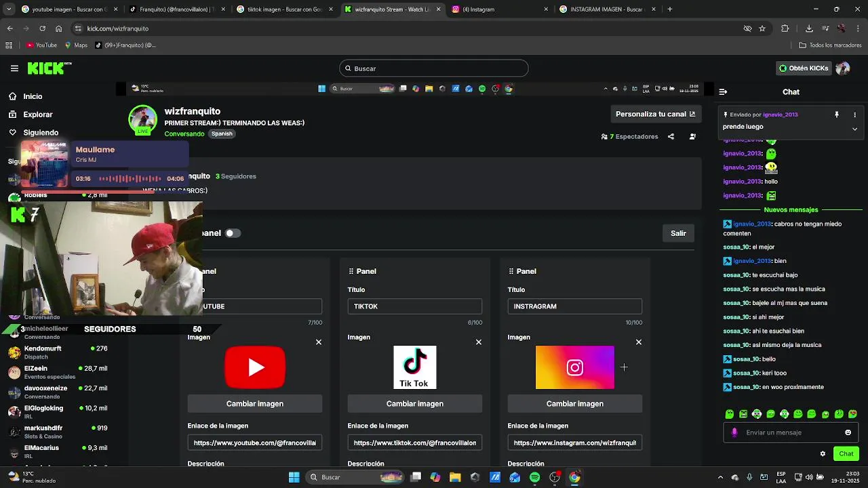Click Cambiar imagen under the YouTube panel
The height and width of the screenshot is (488, 868).
pos(255,404)
